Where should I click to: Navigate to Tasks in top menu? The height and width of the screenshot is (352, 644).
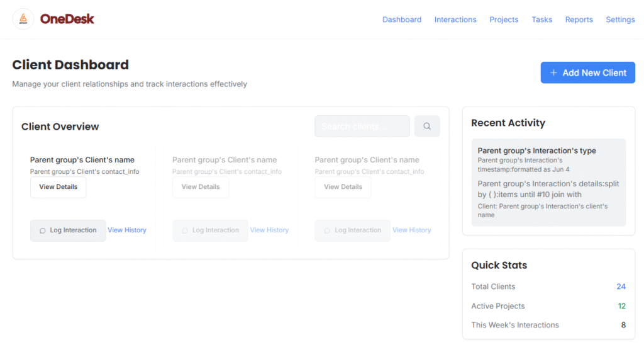(x=541, y=20)
